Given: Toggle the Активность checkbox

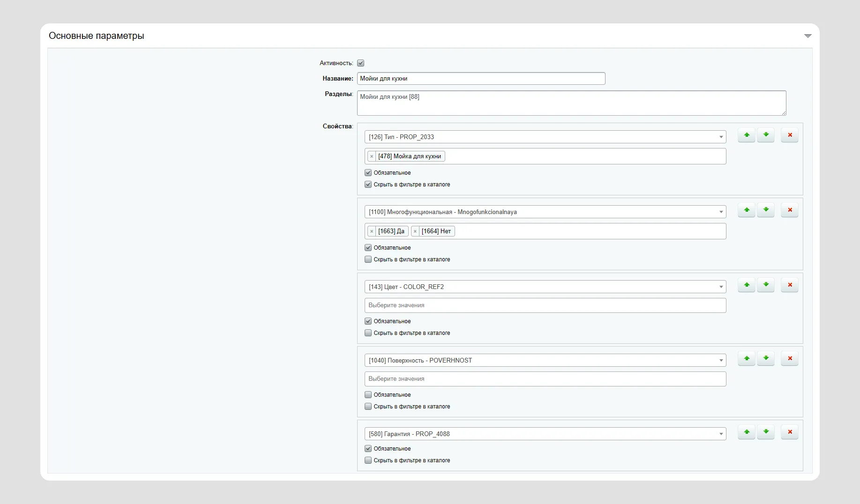Looking at the screenshot, I should coord(360,63).
